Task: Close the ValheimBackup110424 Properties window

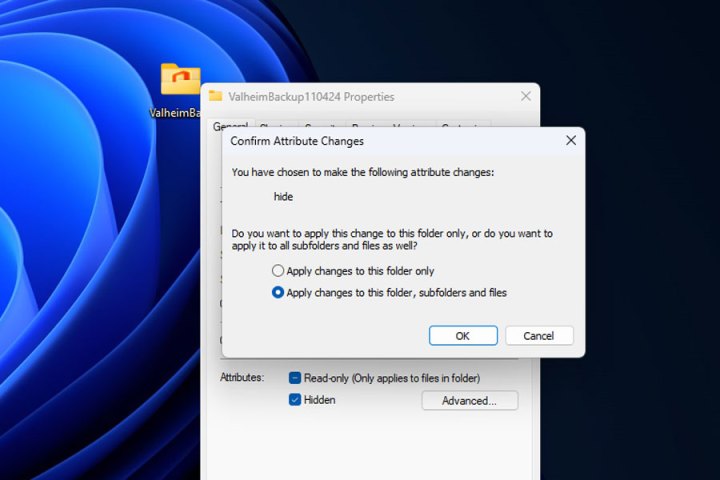Action: [525, 97]
